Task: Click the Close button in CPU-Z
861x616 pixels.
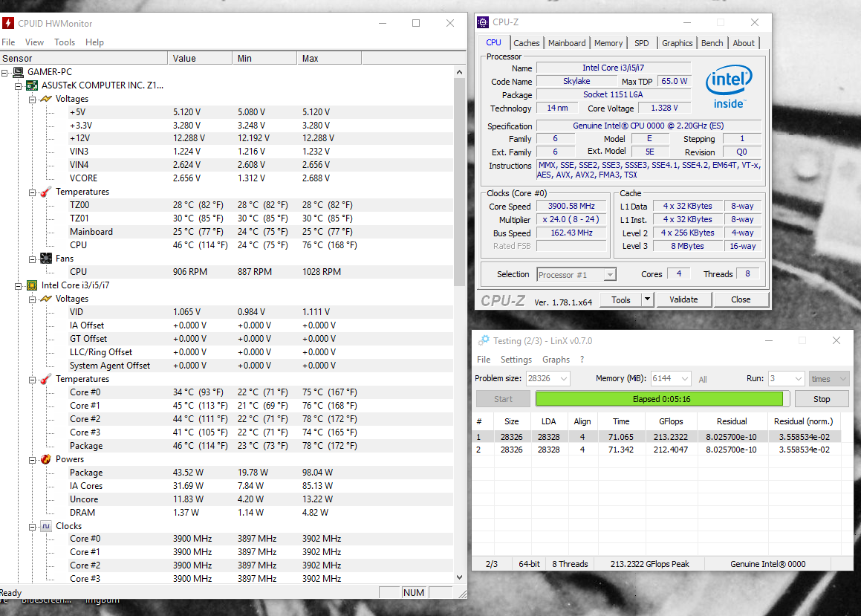Action: (741, 299)
